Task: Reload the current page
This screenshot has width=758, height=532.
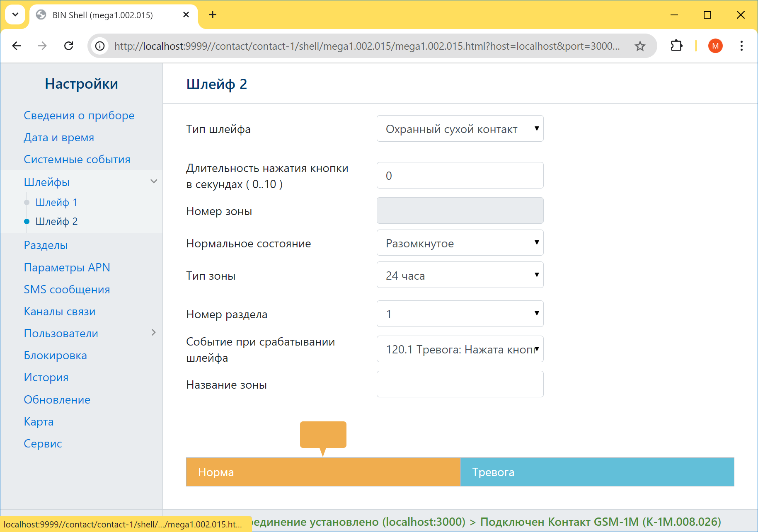Action: tap(69, 46)
